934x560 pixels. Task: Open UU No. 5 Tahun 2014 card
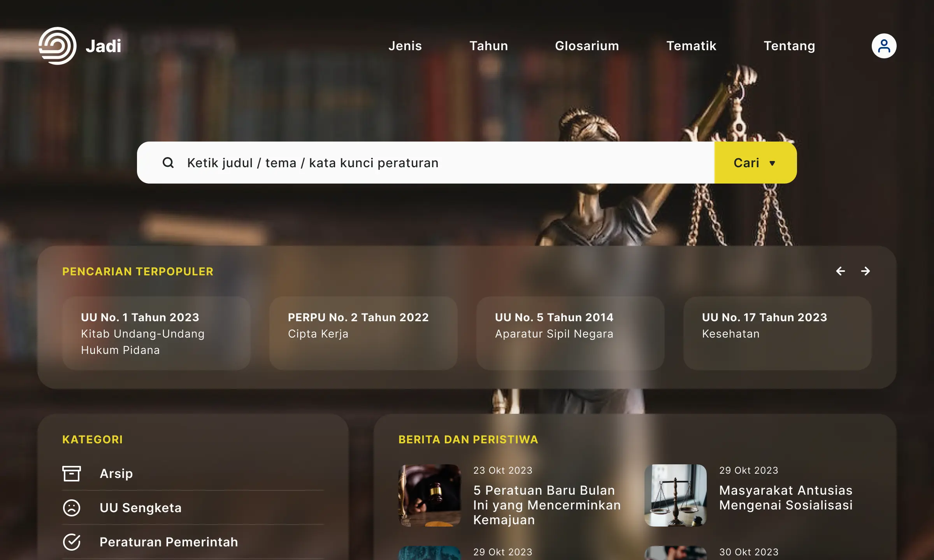571,333
